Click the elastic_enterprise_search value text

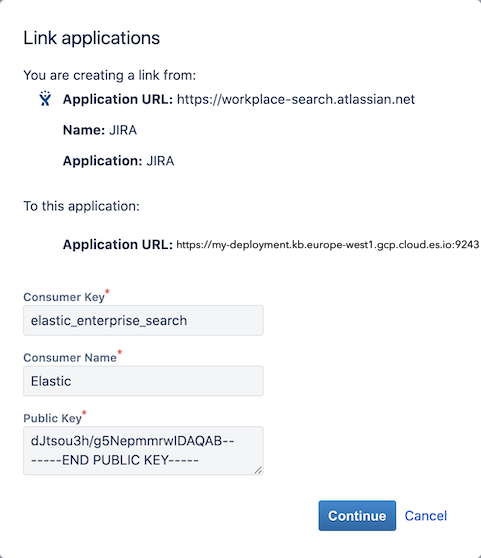tap(109, 320)
